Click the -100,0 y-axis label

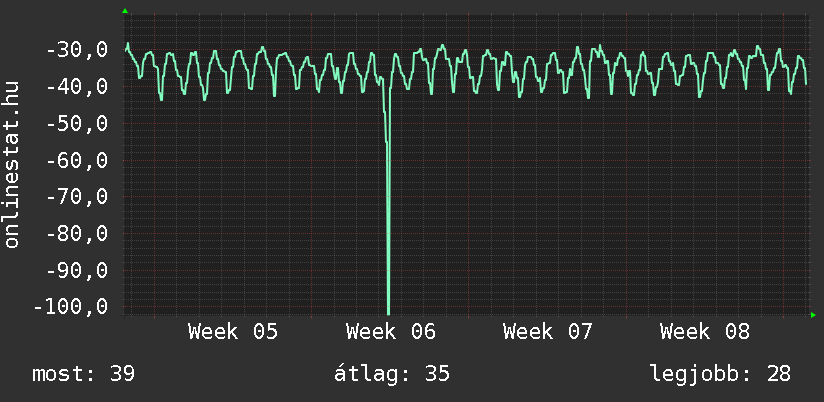[x=70, y=306]
